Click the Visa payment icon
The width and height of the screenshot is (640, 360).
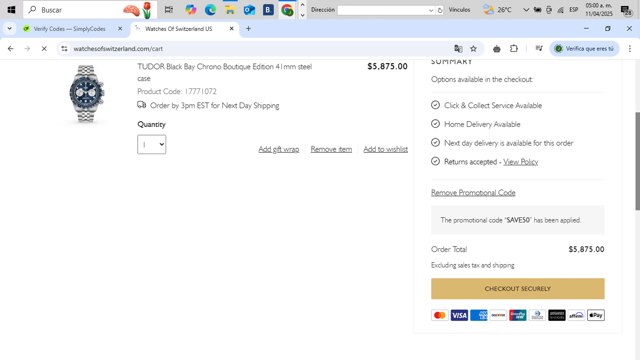click(459, 315)
